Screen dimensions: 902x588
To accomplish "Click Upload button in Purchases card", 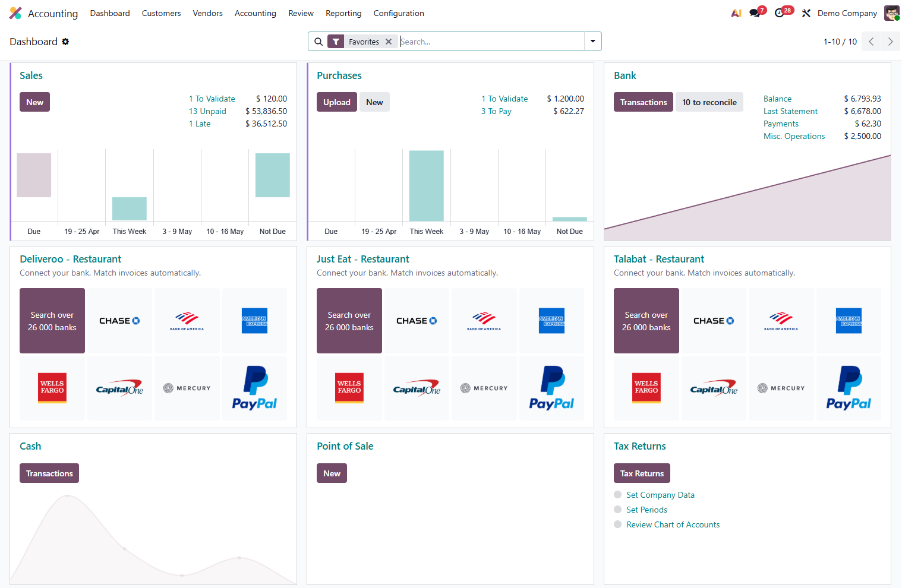I will coord(337,102).
